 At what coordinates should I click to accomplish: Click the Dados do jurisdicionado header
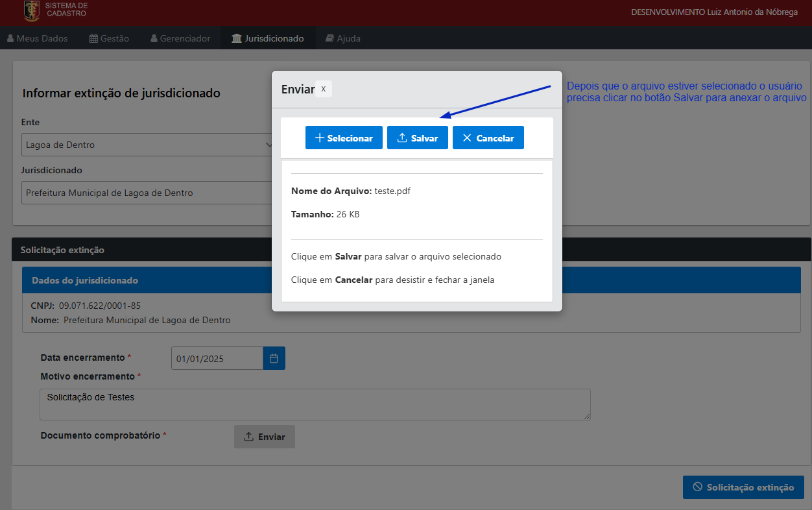point(411,280)
